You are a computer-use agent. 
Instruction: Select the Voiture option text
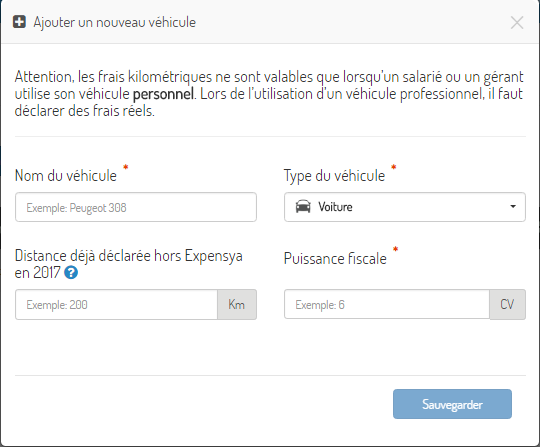tap(335, 207)
